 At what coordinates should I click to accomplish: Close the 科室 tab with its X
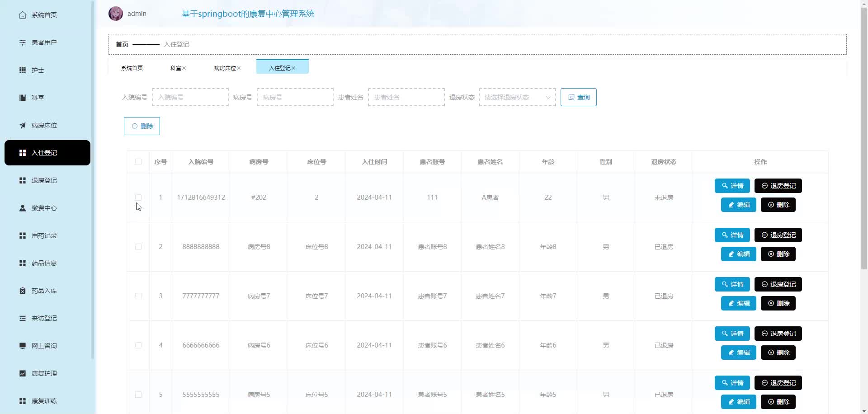click(184, 68)
